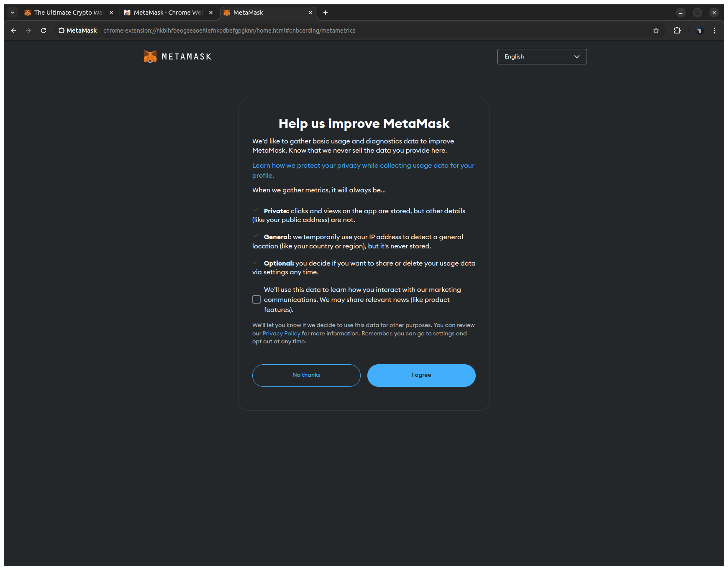
Task: Click the MetaMask extension site info chip
Action: (78, 31)
